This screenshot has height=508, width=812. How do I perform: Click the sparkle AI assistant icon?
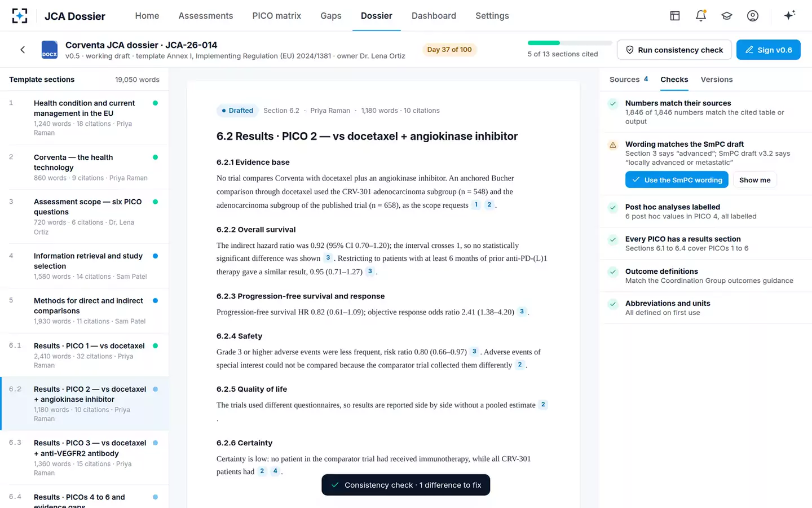point(789,15)
